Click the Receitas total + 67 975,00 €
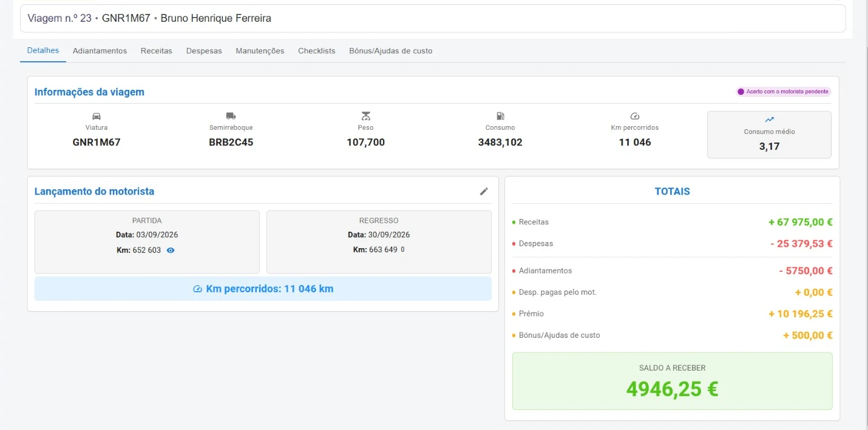The width and height of the screenshot is (868, 430). point(801,222)
